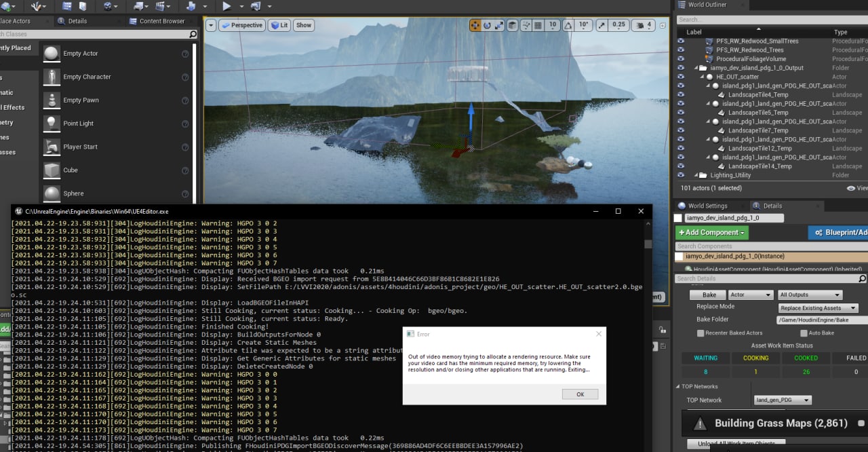The width and height of the screenshot is (868, 452).
Task: Click the Point Light actor icon
Action: [x=52, y=124]
